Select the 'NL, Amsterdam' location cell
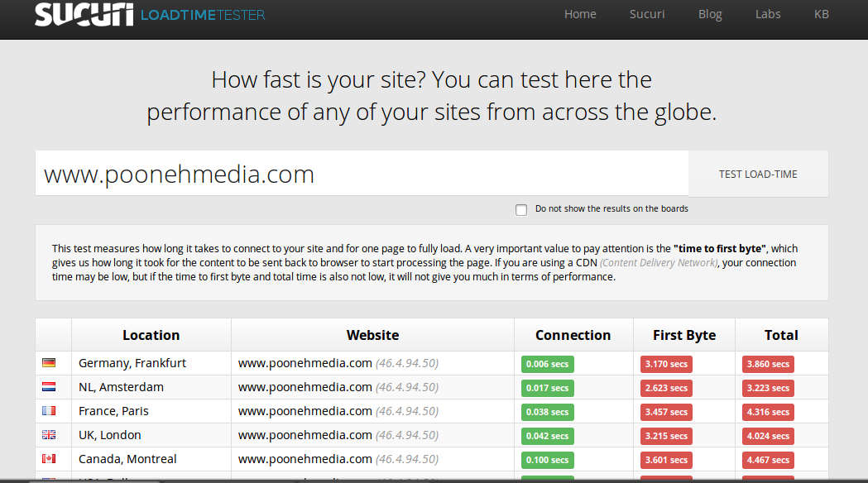 coord(151,387)
